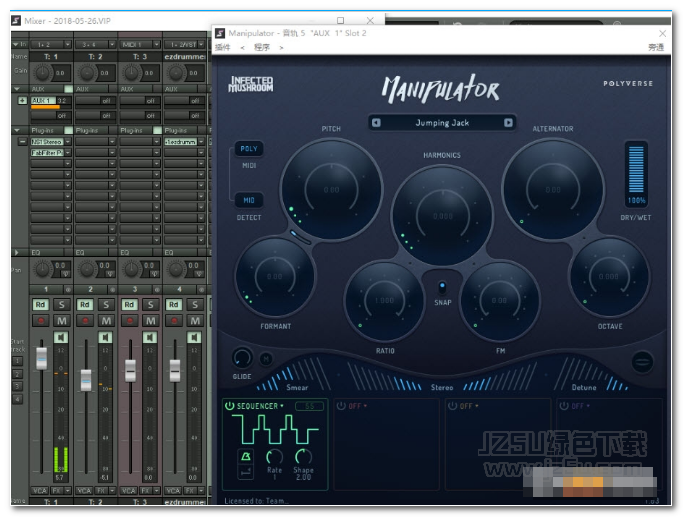This screenshot has height=517, width=683.
Task: Collapse the AUX section triangle
Action: (x=17, y=89)
